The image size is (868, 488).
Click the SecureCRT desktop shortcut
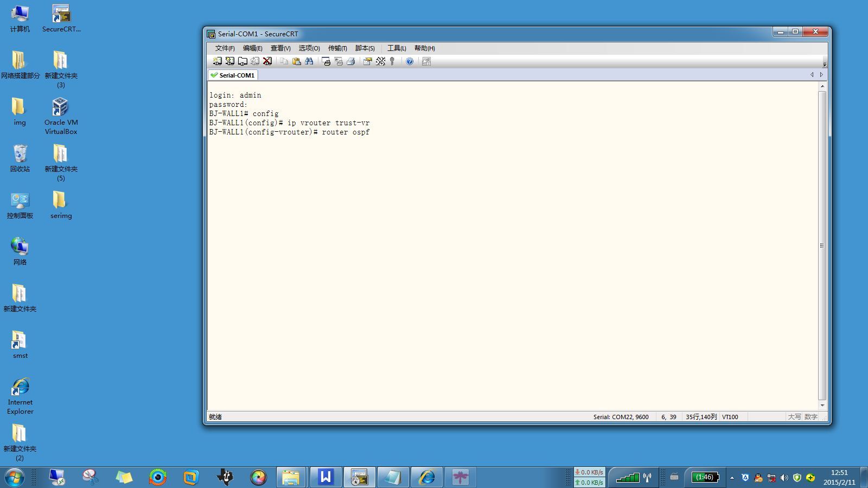tap(61, 19)
